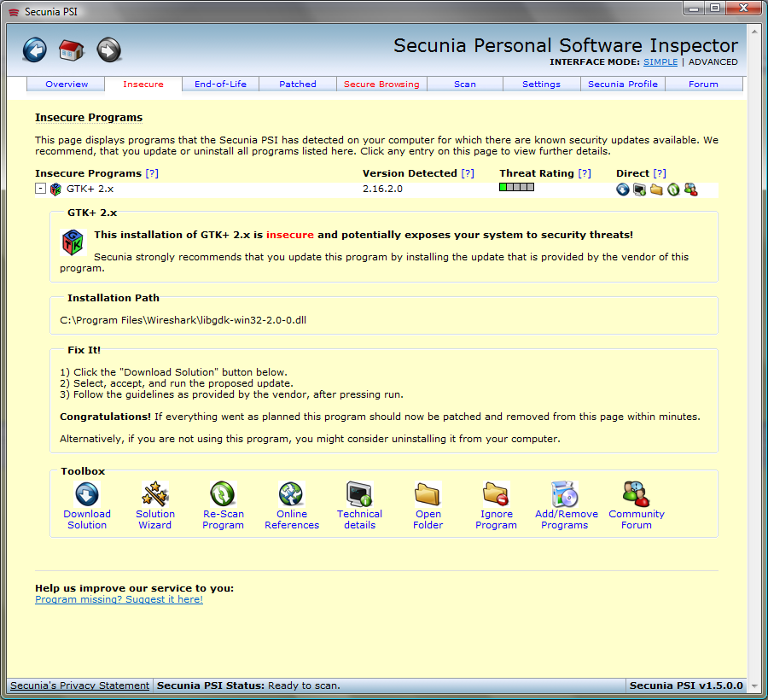This screenshot has width=768, height=700.
Task: View Technical details in toolbox
Action: (359, 494)
